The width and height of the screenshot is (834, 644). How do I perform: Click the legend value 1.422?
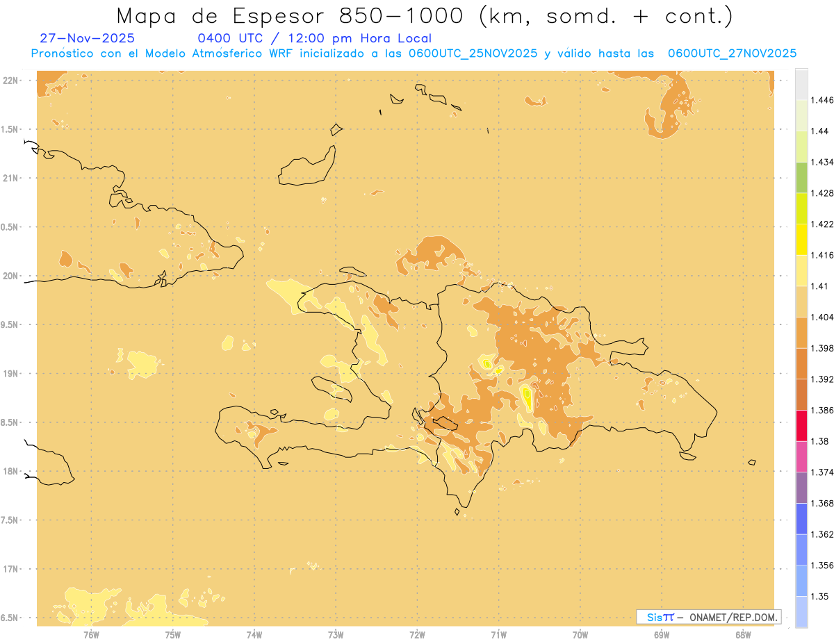823,224
